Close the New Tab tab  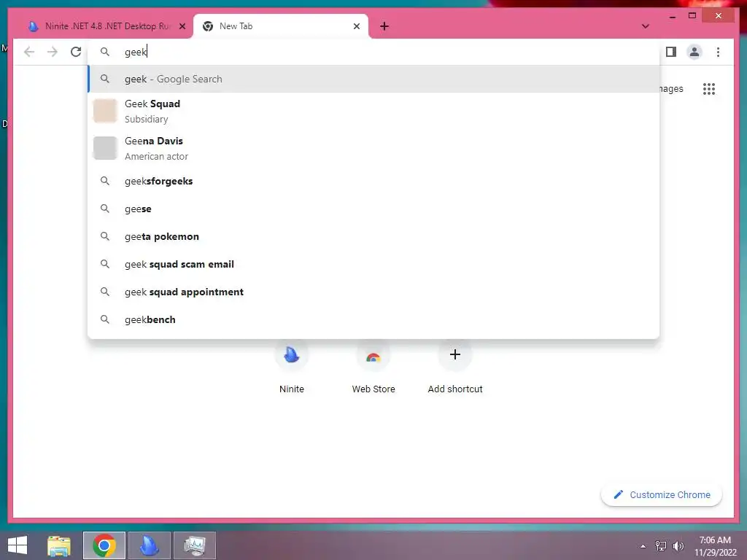point(356,26)
